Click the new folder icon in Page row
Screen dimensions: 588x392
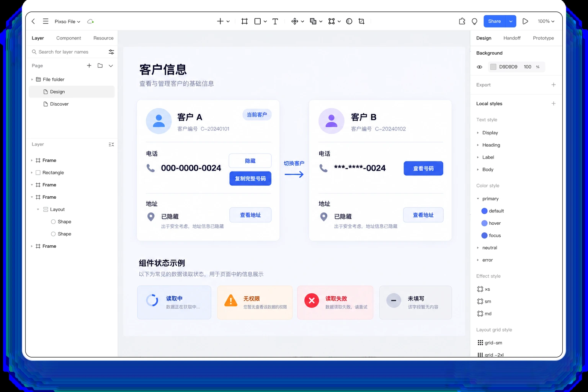[x=100, y=65]
